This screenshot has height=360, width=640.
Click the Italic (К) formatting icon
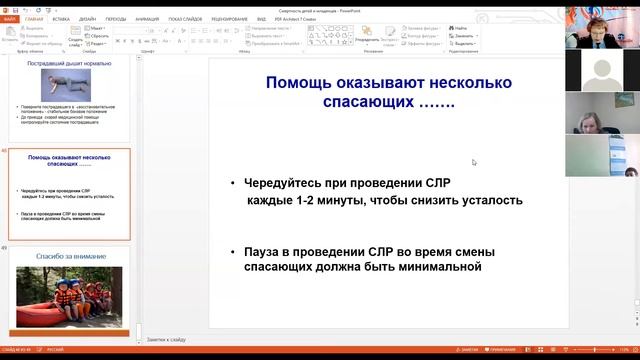pyautogui.click(x=125, y=41)
